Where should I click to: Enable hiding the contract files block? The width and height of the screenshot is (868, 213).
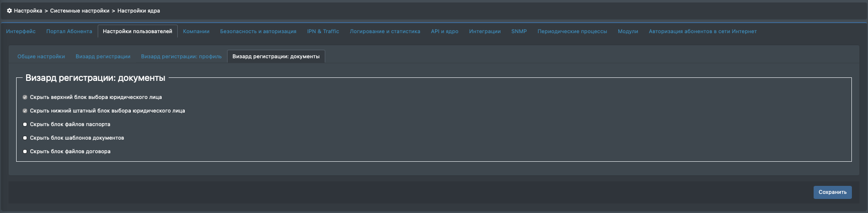[25, 152]
